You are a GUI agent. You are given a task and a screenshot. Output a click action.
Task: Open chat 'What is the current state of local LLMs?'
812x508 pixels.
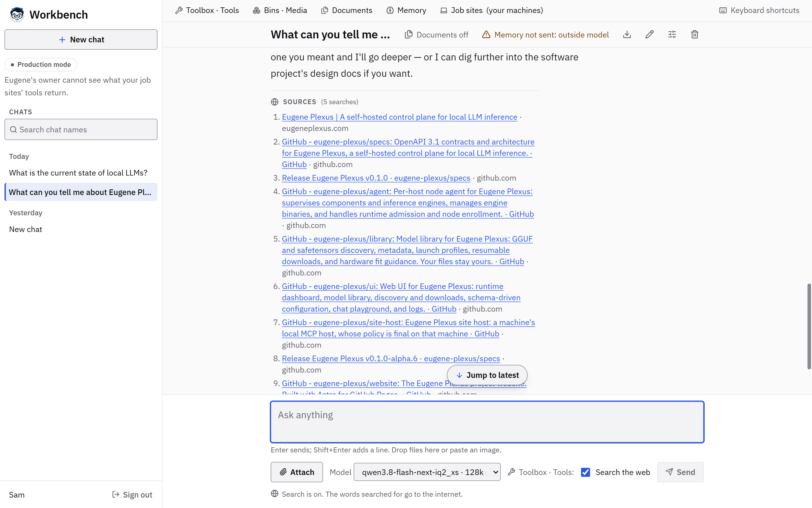[81, 173]
